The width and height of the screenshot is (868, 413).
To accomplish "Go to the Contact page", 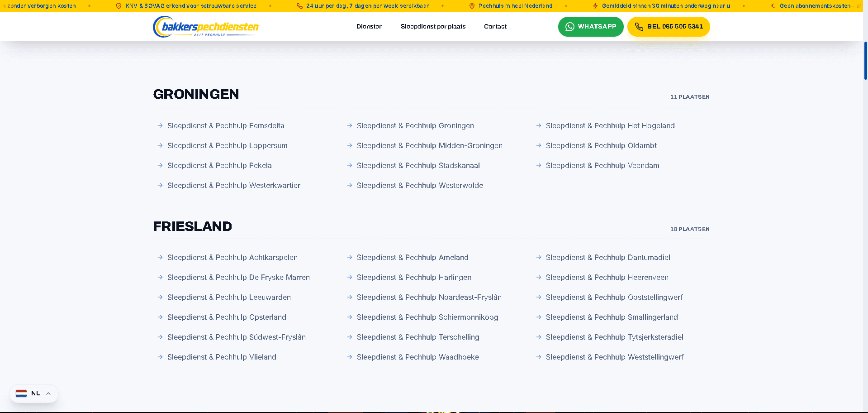I will pyautogui.click(x=495, y=27).
